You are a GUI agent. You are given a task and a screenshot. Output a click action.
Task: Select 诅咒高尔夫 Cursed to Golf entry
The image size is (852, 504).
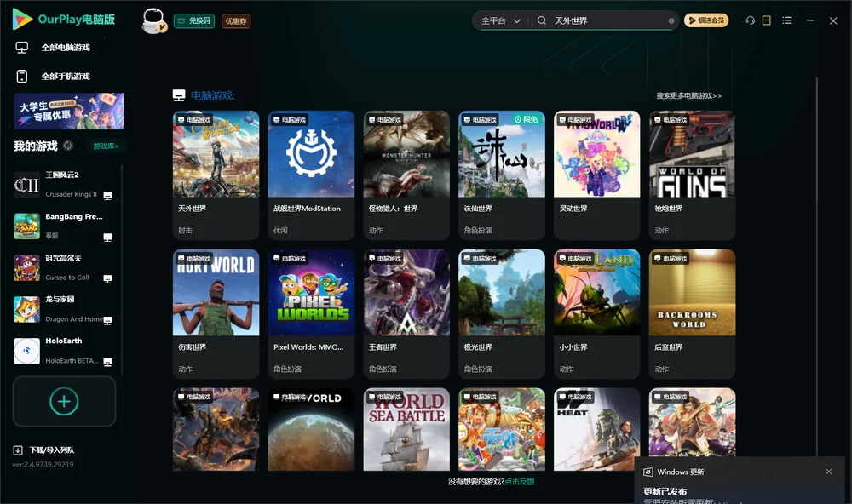click(x=63, y=267)
